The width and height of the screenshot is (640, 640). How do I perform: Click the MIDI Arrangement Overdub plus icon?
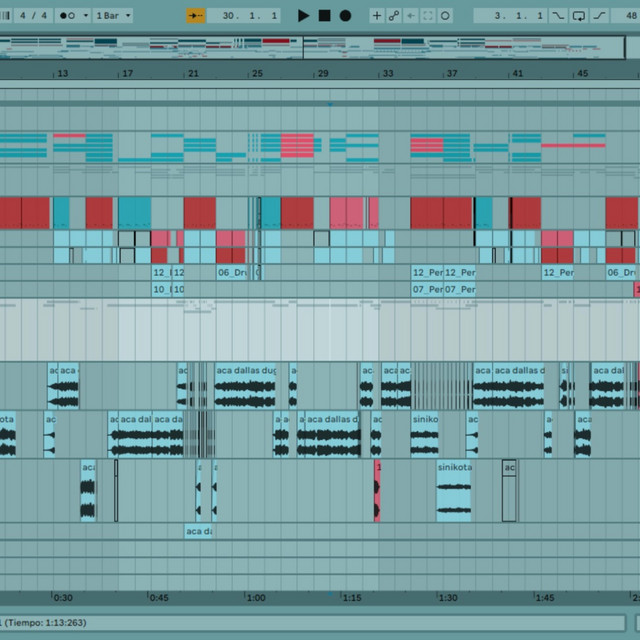click(x=377, y=16)
